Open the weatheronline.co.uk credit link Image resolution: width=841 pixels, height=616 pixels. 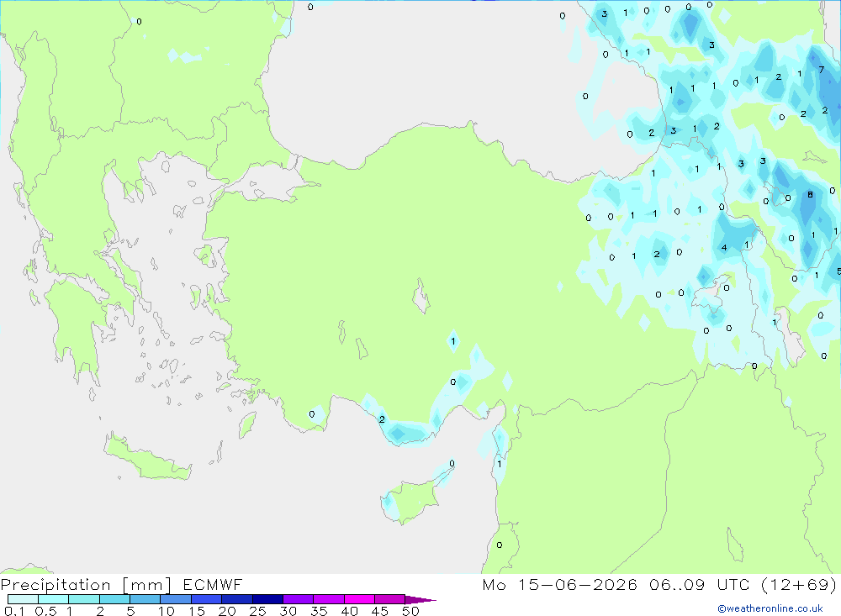point(770,608)
